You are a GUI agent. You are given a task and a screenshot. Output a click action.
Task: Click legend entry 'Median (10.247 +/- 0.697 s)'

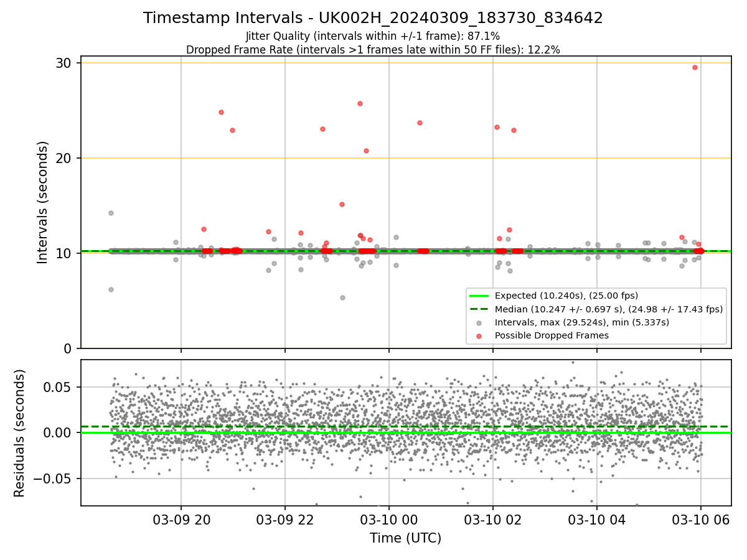(x=608, y=309)
